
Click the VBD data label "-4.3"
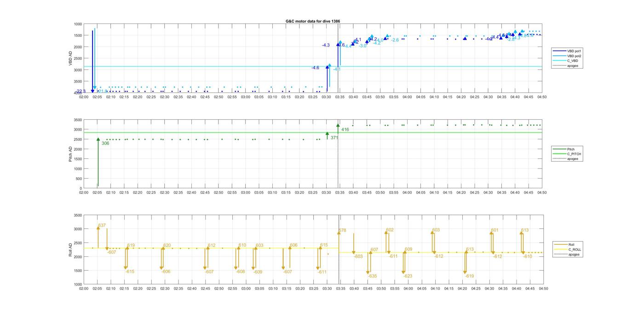326,45
